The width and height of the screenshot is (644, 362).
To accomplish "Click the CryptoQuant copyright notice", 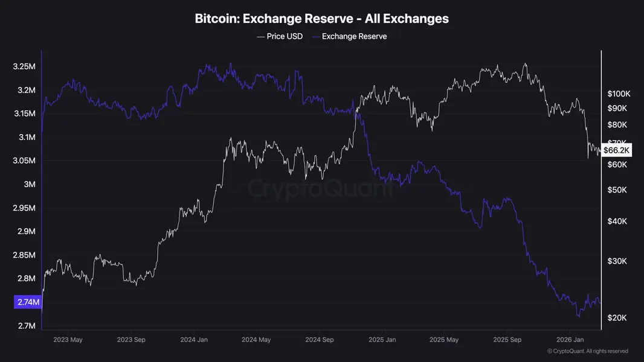I will (x=588, y=351).
